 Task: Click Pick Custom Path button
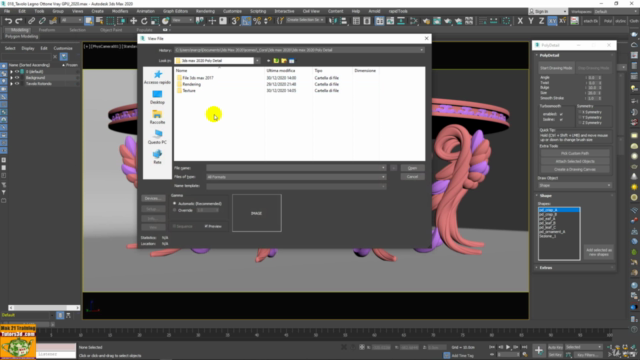tap(575, 153)
